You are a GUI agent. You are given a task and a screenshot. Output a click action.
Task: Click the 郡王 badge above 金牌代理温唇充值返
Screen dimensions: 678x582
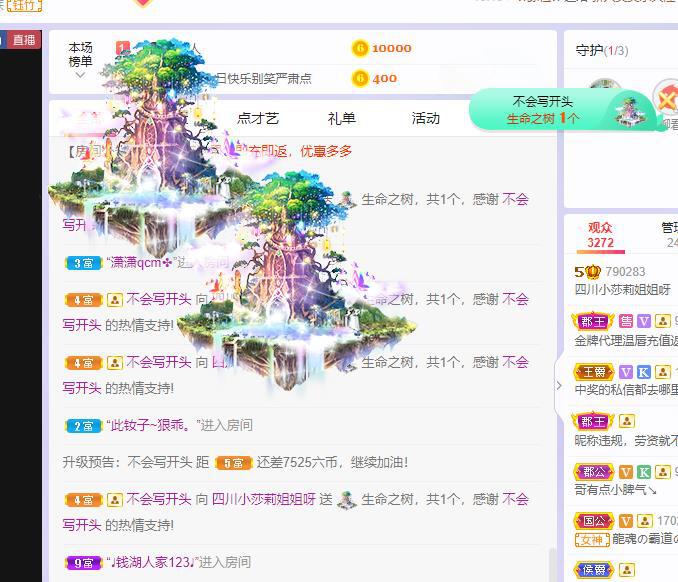click(593, 321)
